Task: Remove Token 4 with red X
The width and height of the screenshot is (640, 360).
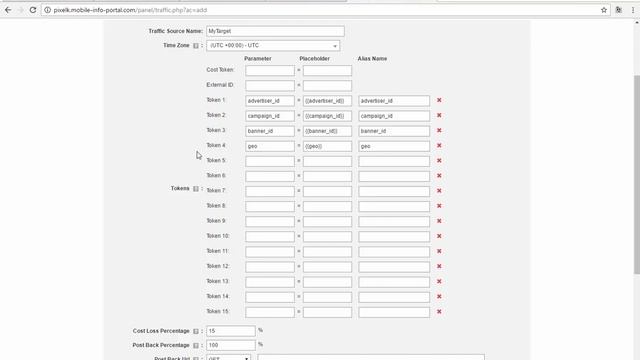Action: 439,145
